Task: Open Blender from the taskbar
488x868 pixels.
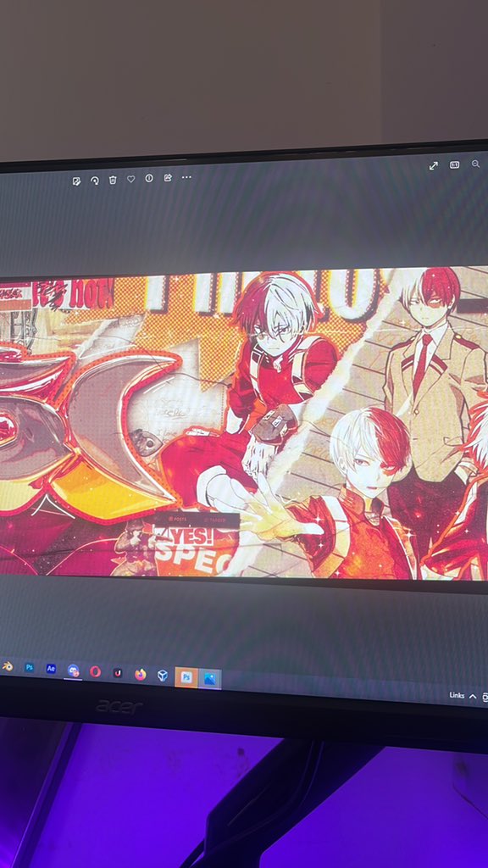Action: tap(7, 666)
